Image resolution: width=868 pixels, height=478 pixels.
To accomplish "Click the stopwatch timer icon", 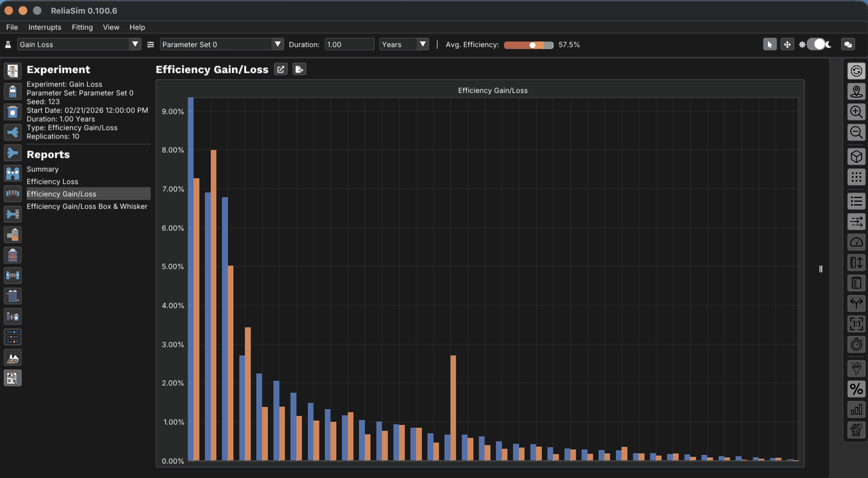I will 856,344.
